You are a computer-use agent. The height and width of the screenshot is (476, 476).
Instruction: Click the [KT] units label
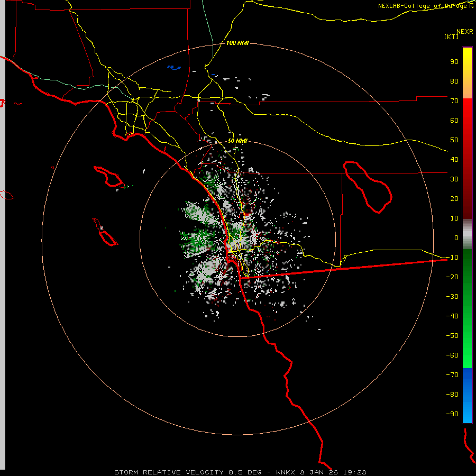click(451, 36)
